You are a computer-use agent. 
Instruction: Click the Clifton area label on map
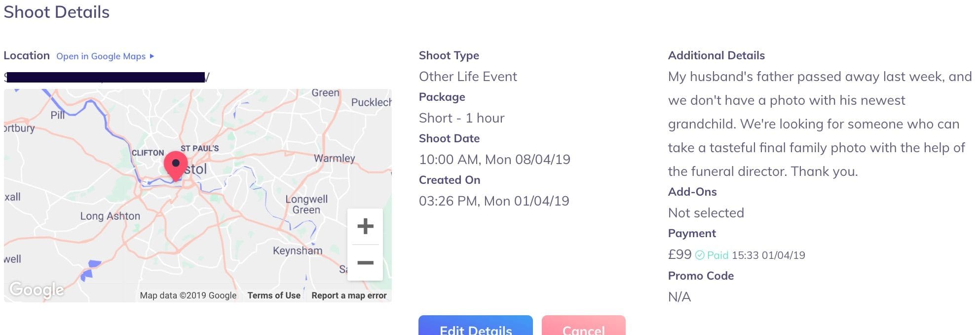coord(148,153)
